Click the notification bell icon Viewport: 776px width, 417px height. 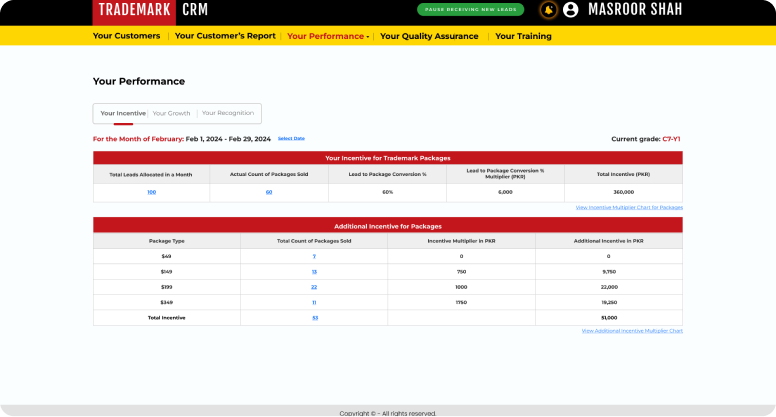click(x=548, y=10)
